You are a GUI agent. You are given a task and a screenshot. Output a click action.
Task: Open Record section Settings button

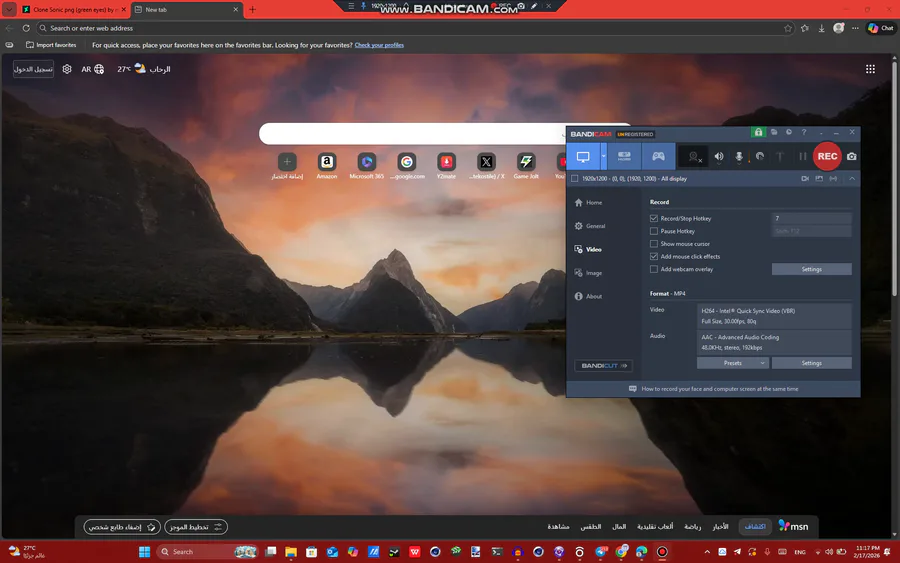click(x=812, y=269)
